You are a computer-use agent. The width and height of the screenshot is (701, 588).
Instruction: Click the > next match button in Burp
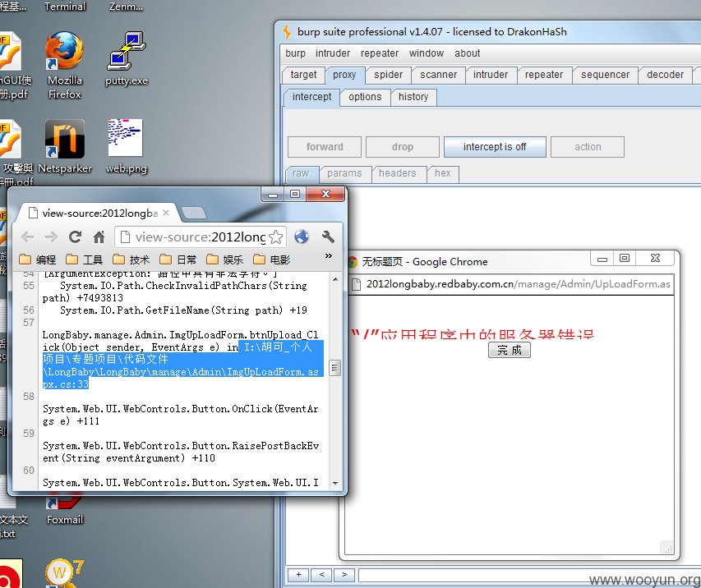[344, 575]
